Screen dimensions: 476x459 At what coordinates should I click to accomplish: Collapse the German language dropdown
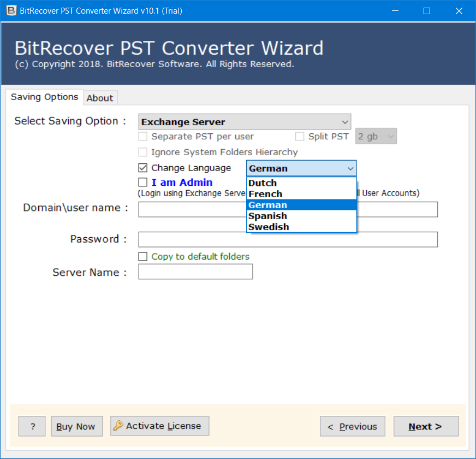pos(301,168)
